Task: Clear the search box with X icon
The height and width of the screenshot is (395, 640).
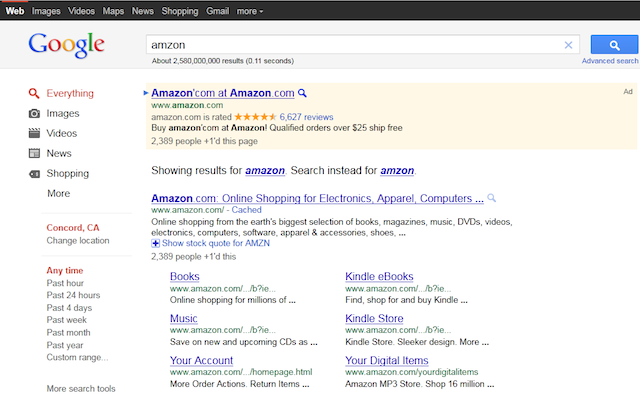Action: tap(568, 45)
